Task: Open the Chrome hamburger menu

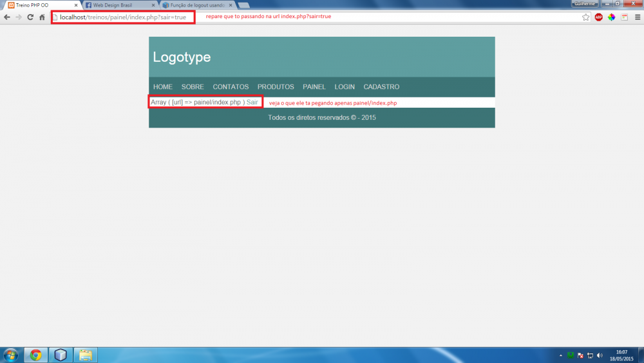Action: click(637, 17)
